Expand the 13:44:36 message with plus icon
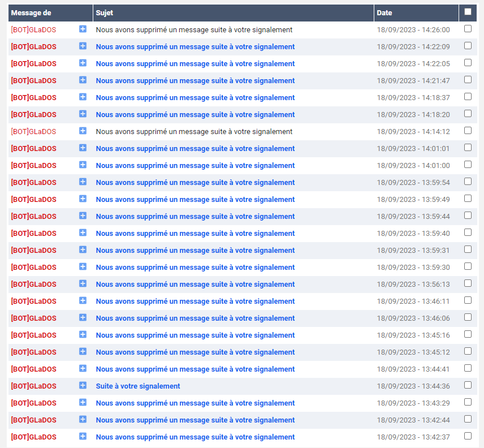 tap(83, 385)
